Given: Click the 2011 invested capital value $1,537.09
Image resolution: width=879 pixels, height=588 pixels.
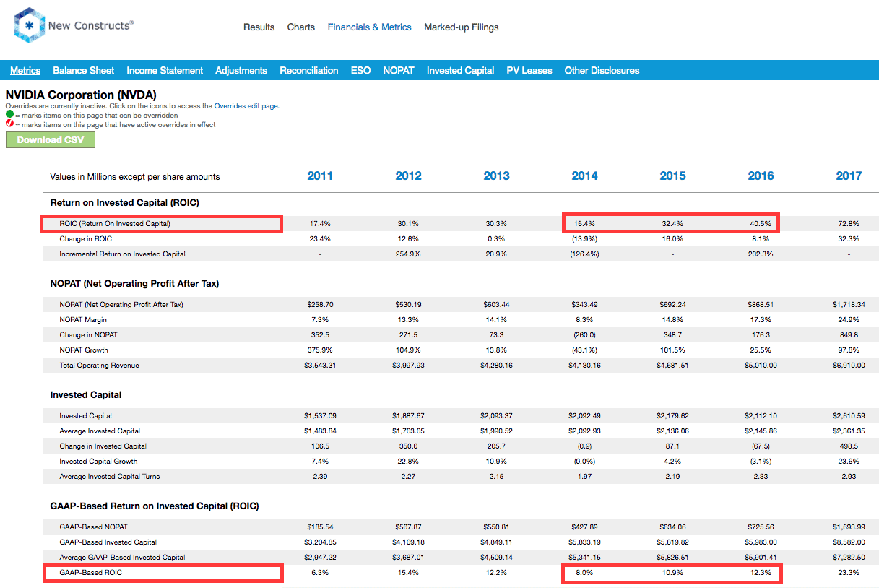Looking at the screenshot, I should pyautogui.click(x=320, y=416).
